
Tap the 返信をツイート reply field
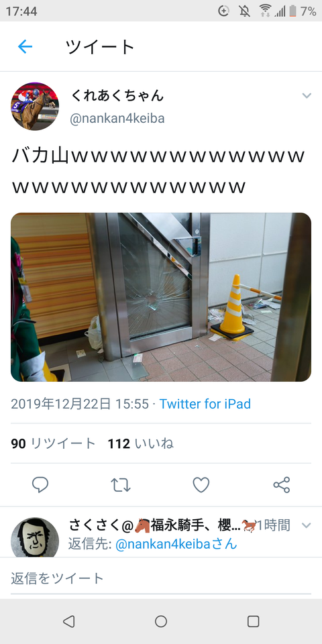click(x=161, y=578)
